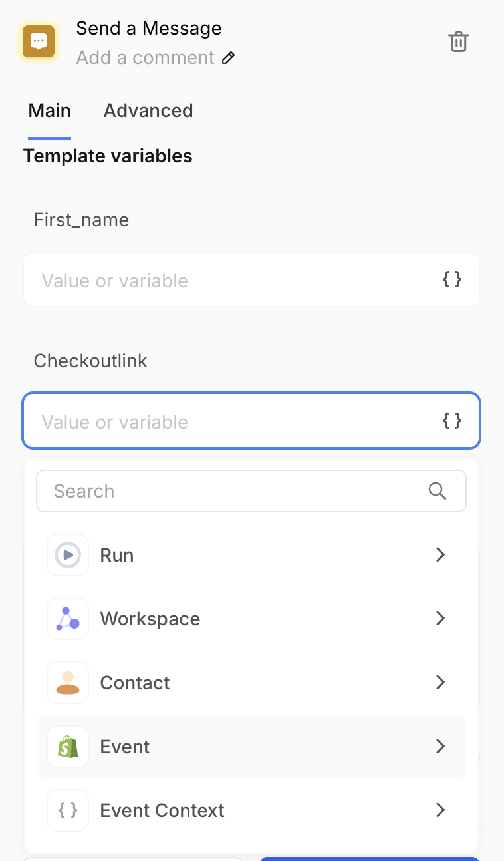The image size is (504, 861).
Task: Expand the Contact chevron arrow
Action: point(440,683)
